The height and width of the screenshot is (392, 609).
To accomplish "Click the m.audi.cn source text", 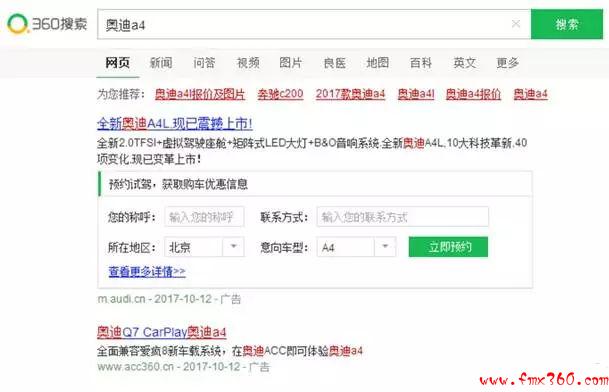I will [x=121, y=299].
